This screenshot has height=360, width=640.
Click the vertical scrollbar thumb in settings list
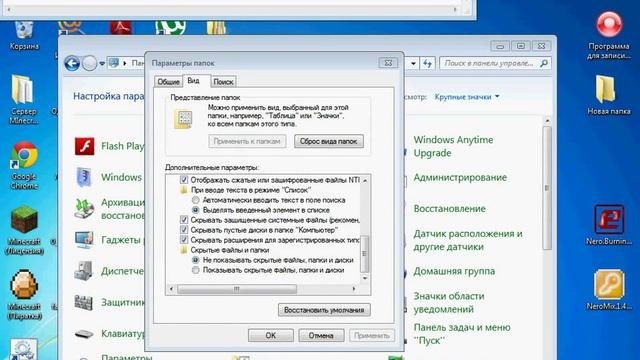pos(365,253)
